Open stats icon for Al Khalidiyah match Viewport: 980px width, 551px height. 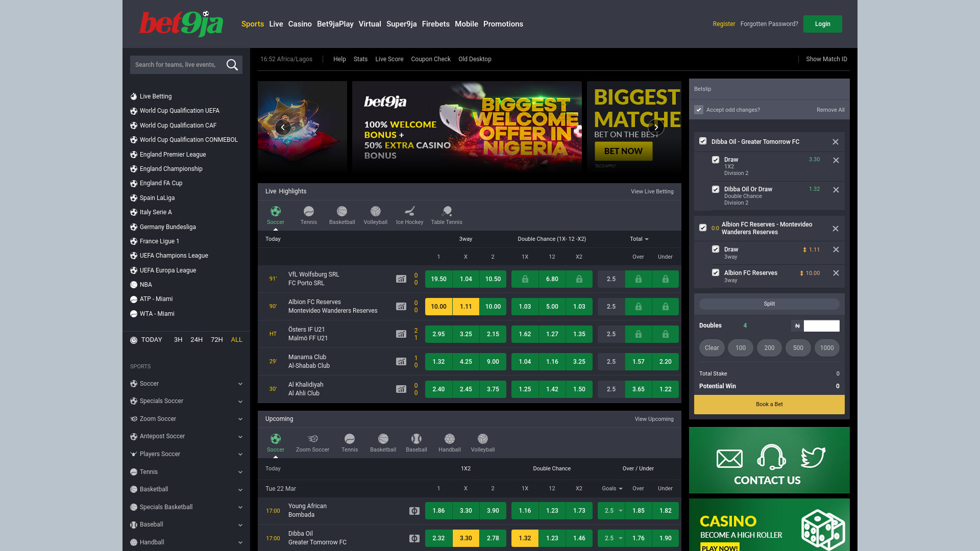[x=401, y=389]
